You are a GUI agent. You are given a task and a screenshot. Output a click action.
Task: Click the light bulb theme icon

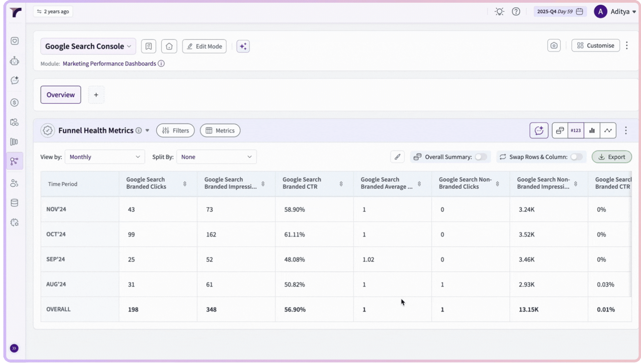pyautogui.click(x=499, y=11)
